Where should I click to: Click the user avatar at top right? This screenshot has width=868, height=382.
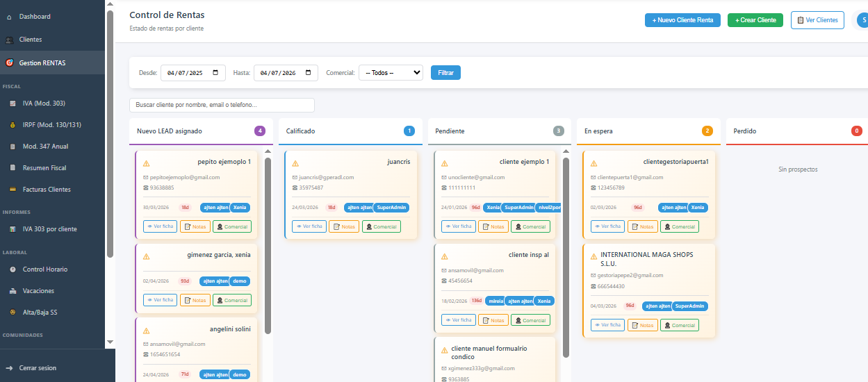click(862, 20)
